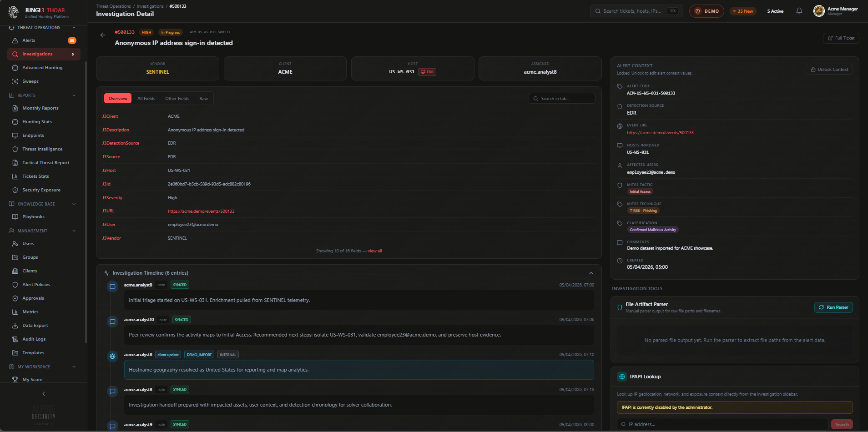
Task: Collapse the My Workspace section
Action: coord(74,367)
